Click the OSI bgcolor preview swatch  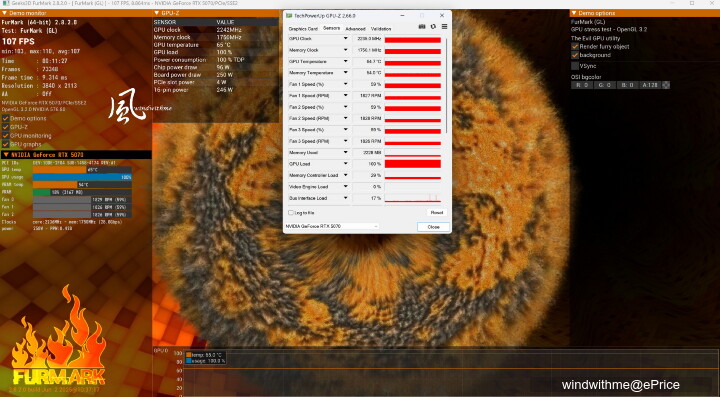pos(666,85)
